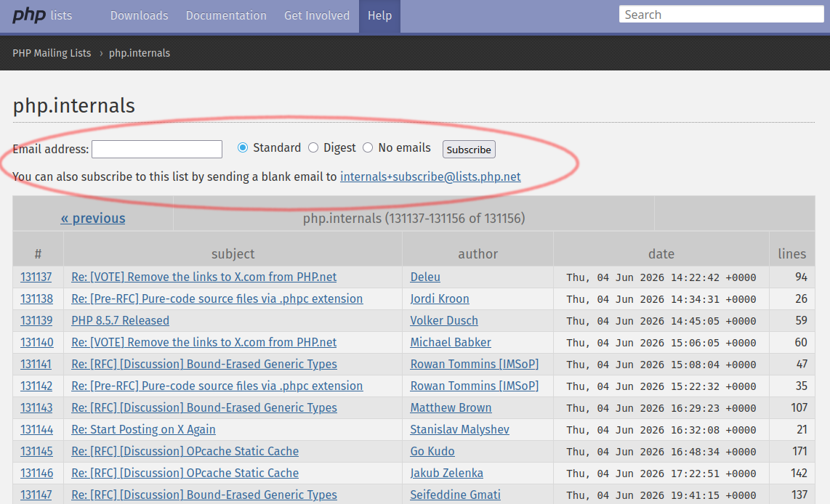This screenshot has height=504, width=830.
Task: Open Rowan Tommins' .phpc extension reply subject
Action: [217, 386]
